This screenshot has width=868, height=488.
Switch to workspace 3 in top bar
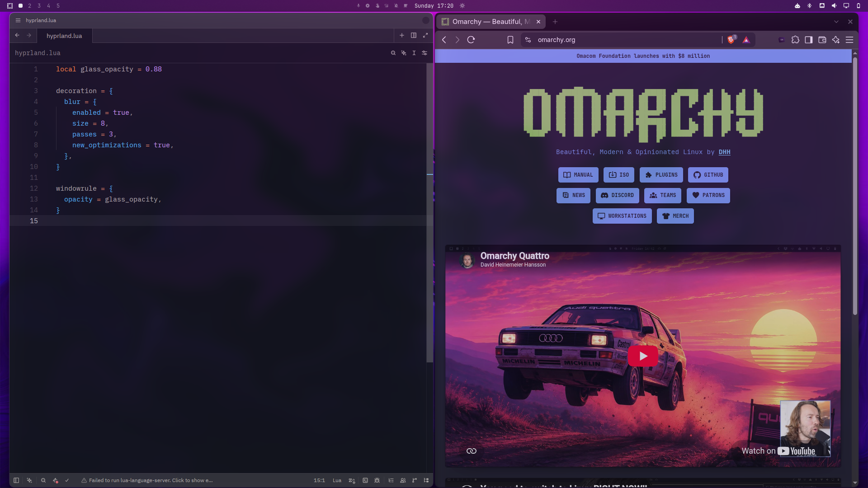(39, 6)
